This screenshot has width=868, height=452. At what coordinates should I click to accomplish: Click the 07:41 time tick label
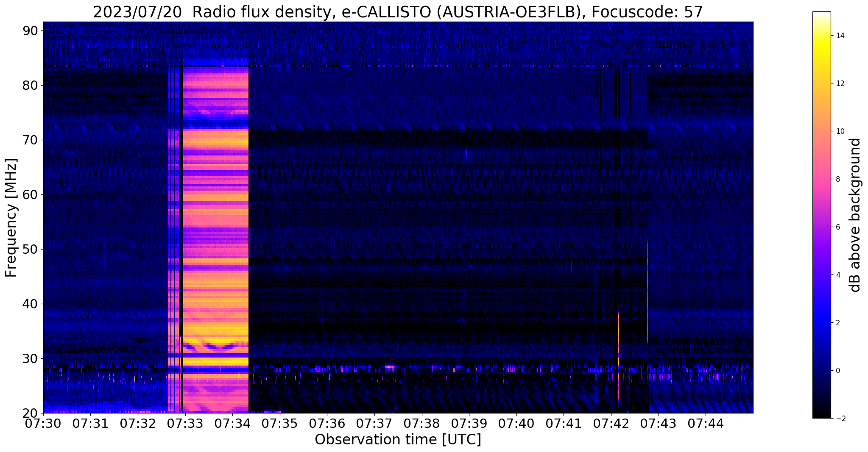[564, 424]
